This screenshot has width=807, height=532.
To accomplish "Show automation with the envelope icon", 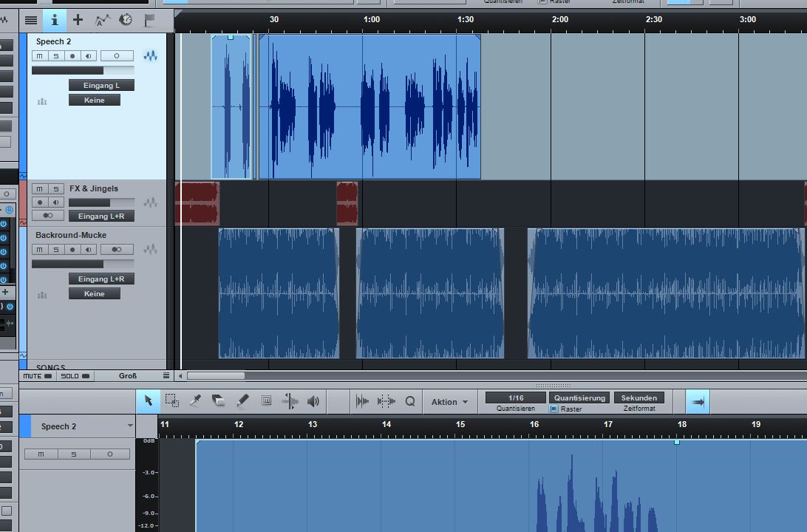I will [102, 20].
